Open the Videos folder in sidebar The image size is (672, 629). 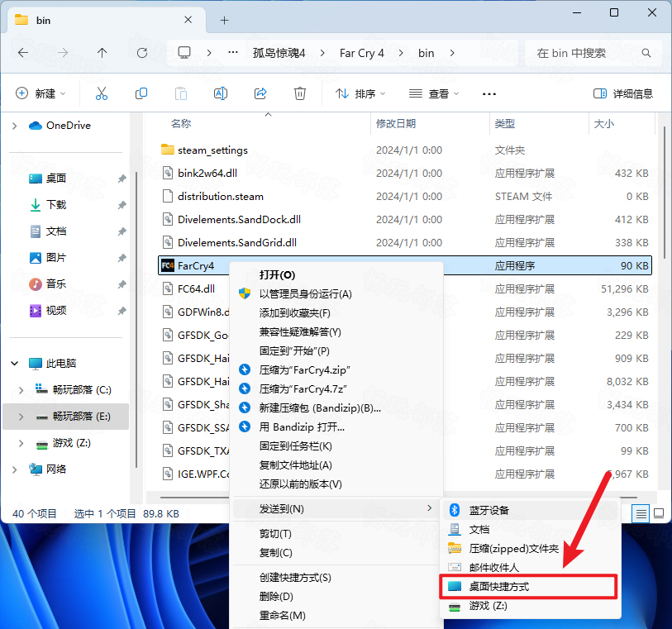tap(55, 310)
